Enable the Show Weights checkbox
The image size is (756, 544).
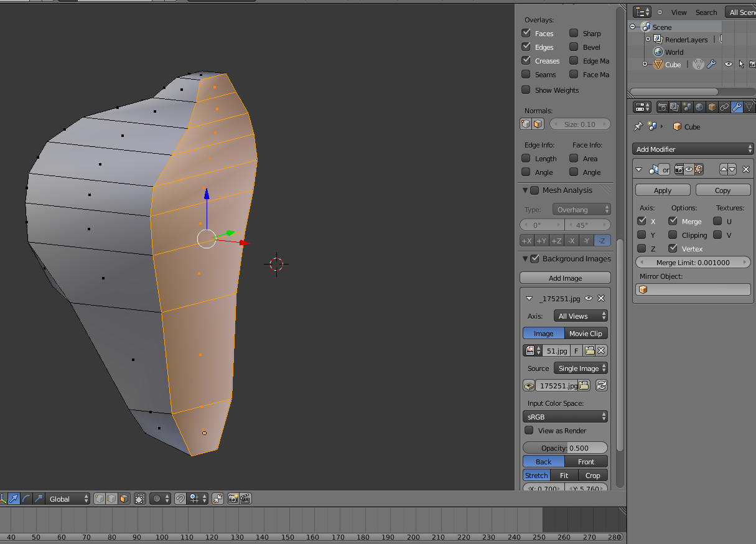526,90
